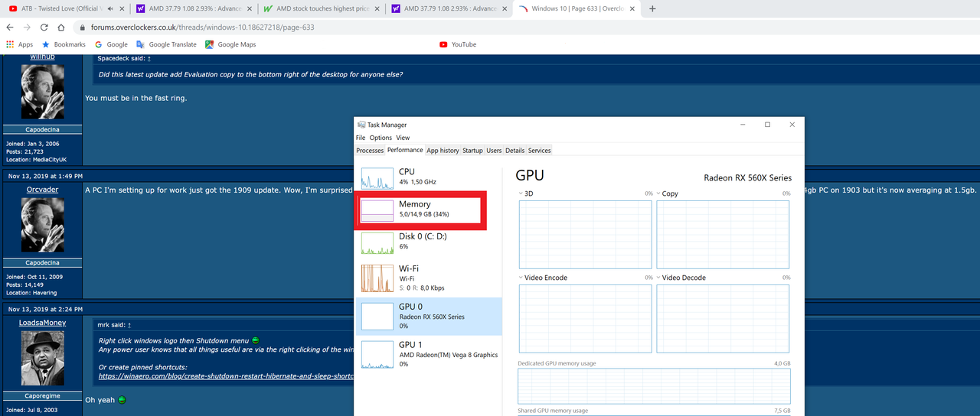Switch to AMD stock touches highest tab
The image size is (980, 416).
[x=320, y=9]
